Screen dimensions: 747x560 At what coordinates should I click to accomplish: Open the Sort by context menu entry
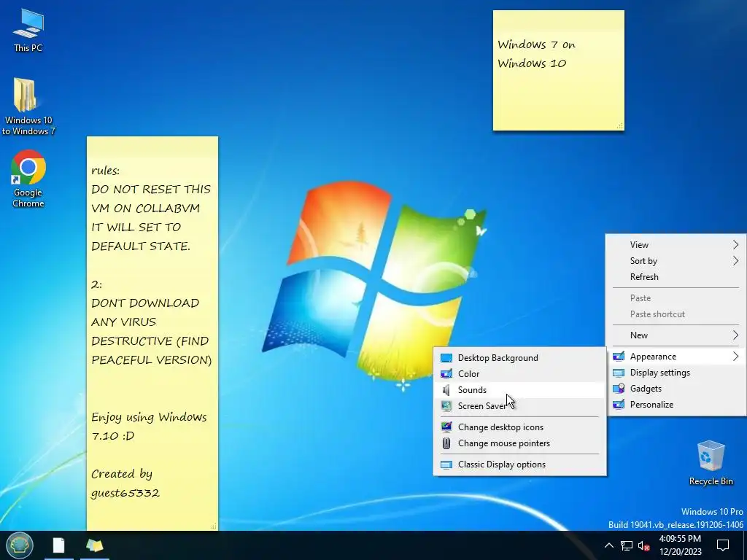point(676,261)
